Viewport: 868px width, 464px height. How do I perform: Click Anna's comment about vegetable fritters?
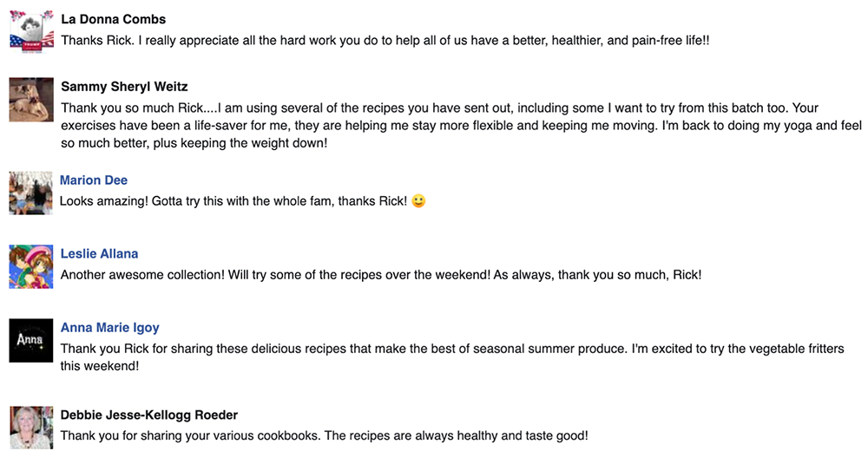pyautogui.click(x=452, y=357)
